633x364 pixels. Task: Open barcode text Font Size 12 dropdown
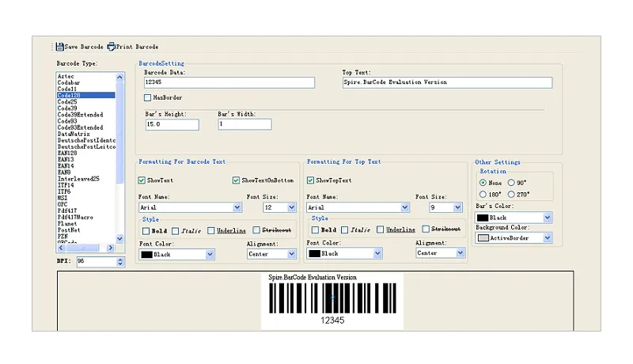[x=291, y=207]
